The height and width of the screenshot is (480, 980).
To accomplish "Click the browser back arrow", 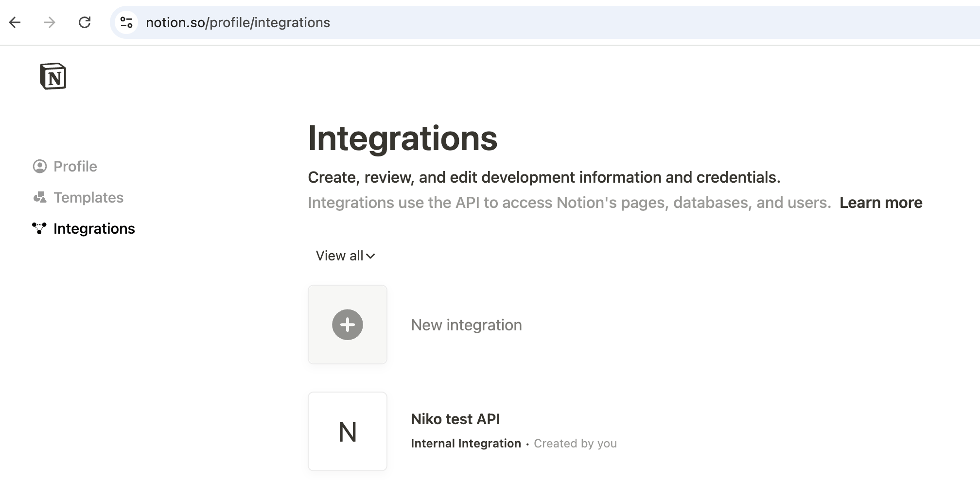I will [15, 22].
